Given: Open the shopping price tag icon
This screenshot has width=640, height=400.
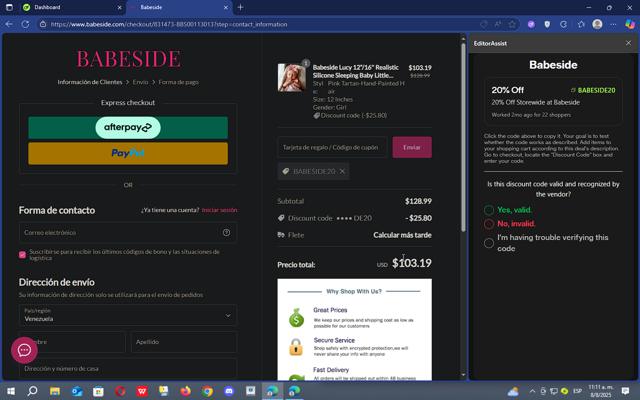Looking at the screenshot, I should [x=484, y=24].
